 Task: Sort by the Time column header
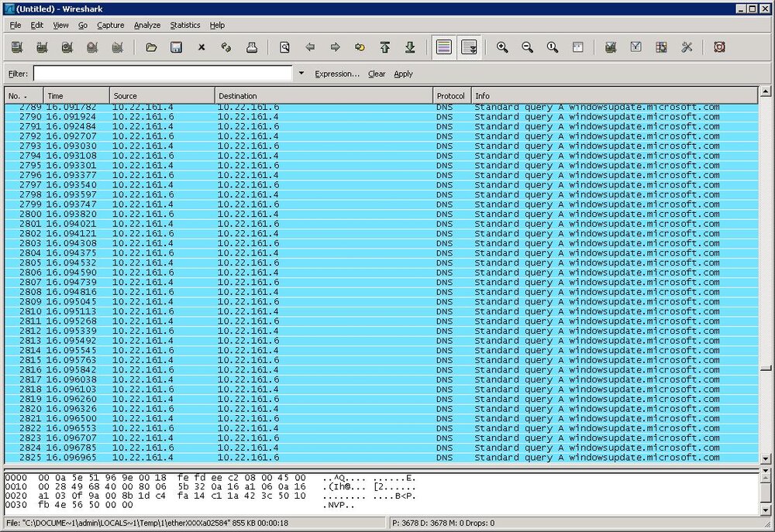(x=77, y=96)
